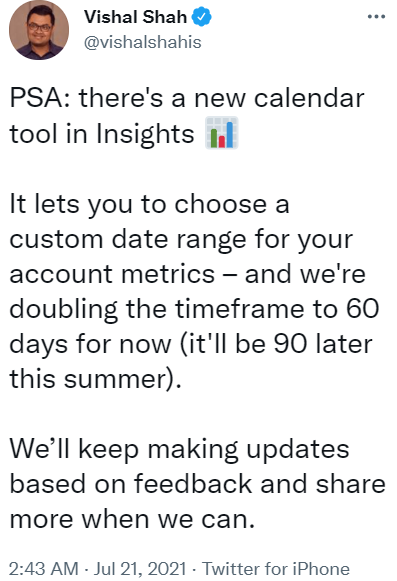Click the phrase new calendar in the tweet
The width and height of the screenshot is (397, 581).
coord(279,99)
